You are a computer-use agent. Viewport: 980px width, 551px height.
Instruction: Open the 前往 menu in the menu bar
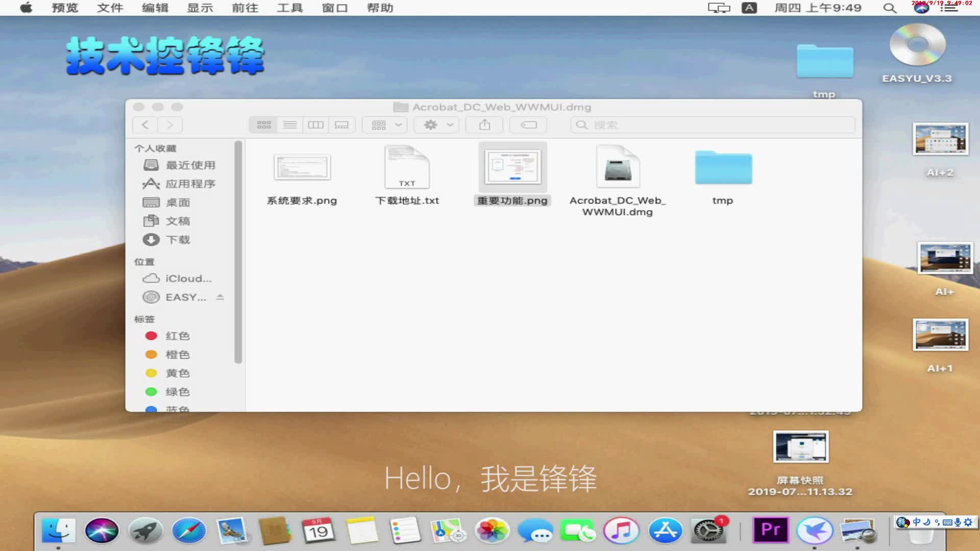(x=244, y=8)
